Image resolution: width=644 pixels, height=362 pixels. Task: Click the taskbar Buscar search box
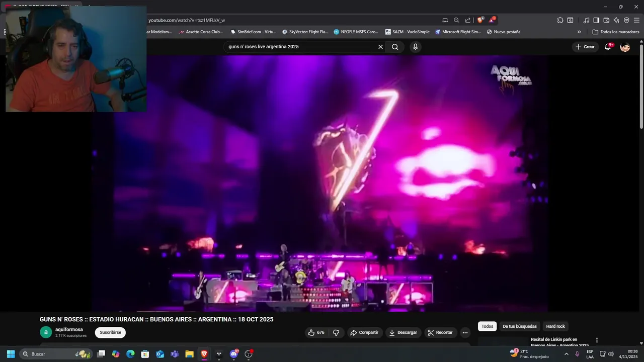56,354
